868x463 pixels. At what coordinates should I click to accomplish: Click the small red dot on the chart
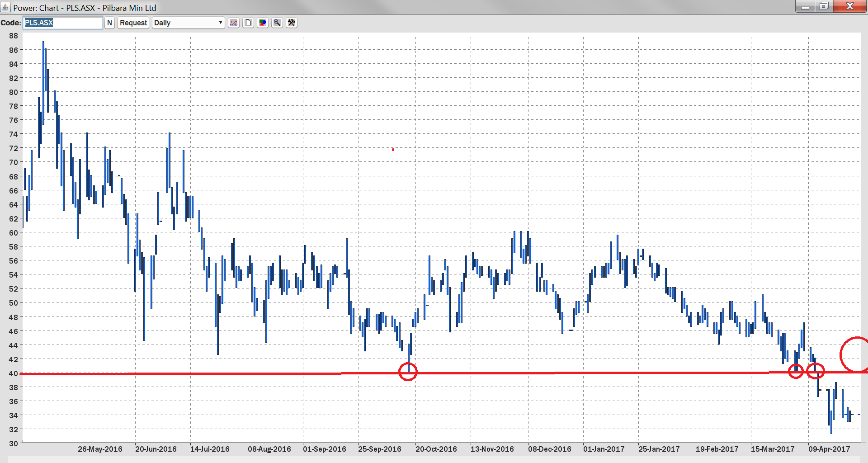(393, 150)
